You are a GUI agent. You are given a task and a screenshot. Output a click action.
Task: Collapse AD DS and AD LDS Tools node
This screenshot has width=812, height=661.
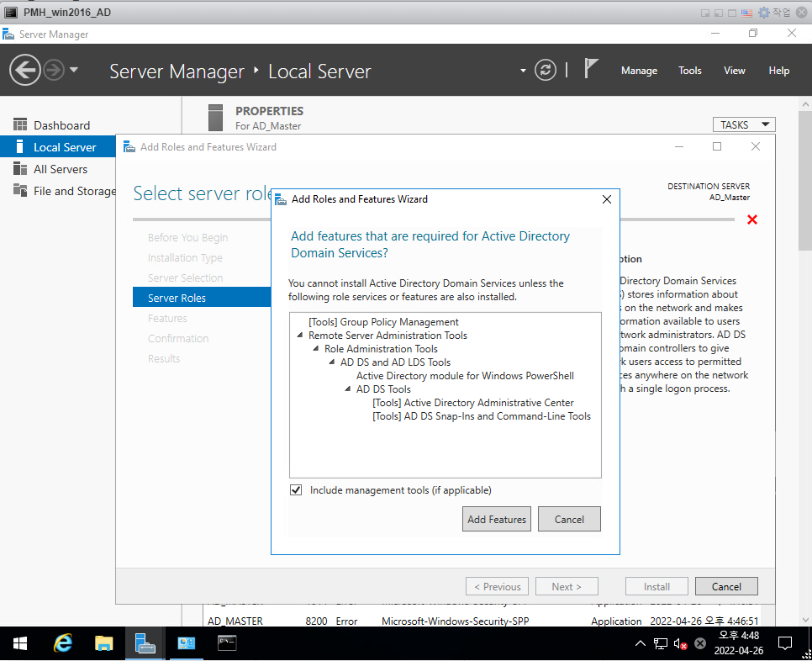(332, 362)
